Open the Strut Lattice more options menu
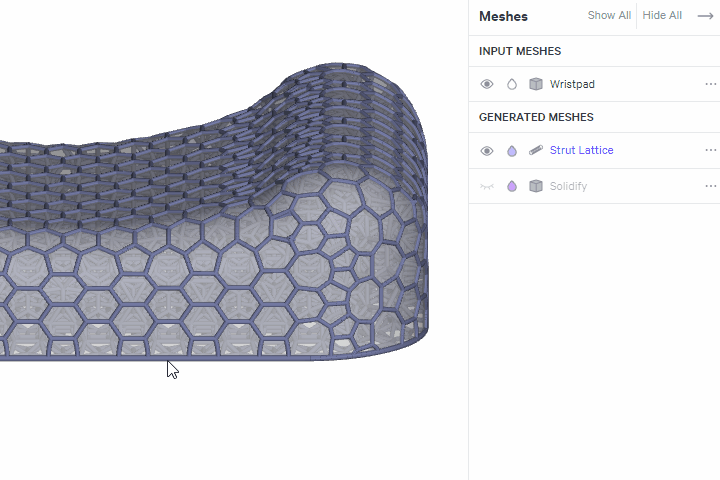 coord(710,150)
